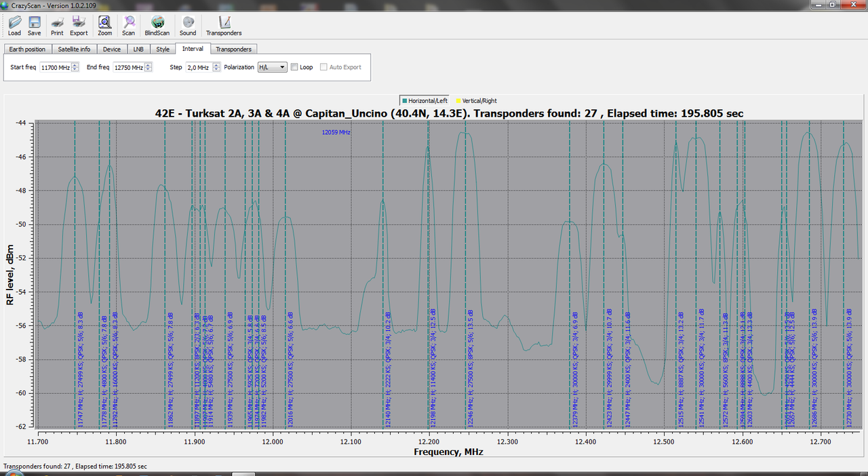Toggle the Horizontal/Left legend series
Image resolution: width=868 pixels, height=476 pixels.
click(x=425, y=100)
